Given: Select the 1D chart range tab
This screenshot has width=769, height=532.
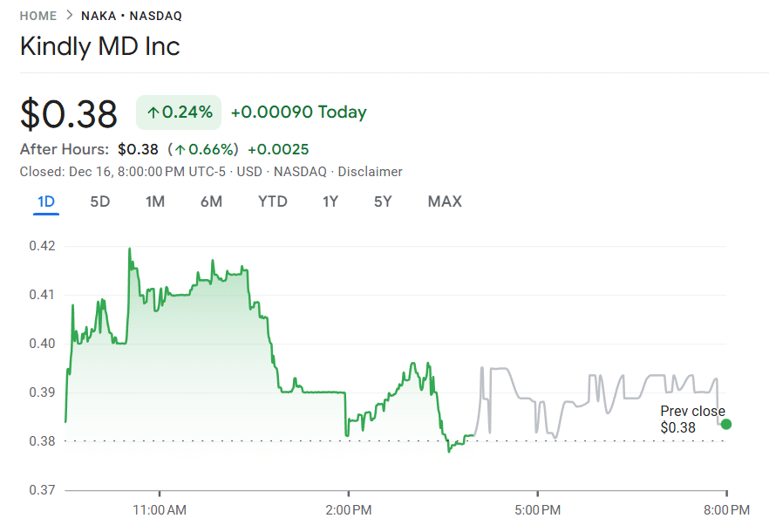Looking at the screenshot, I should [45, 201].
